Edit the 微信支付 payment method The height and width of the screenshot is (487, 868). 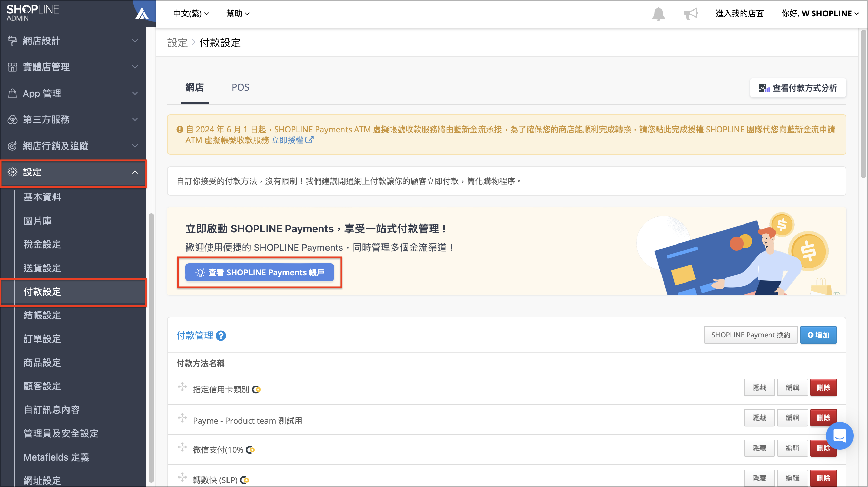pyautogui.click(x=793, y=448)
